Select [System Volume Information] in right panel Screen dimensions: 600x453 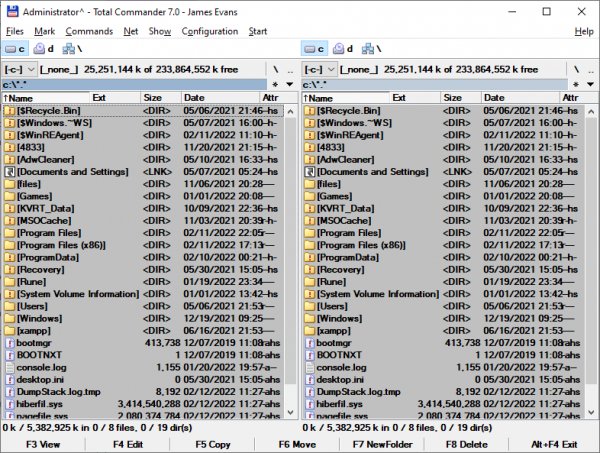(x=444, y=294)
